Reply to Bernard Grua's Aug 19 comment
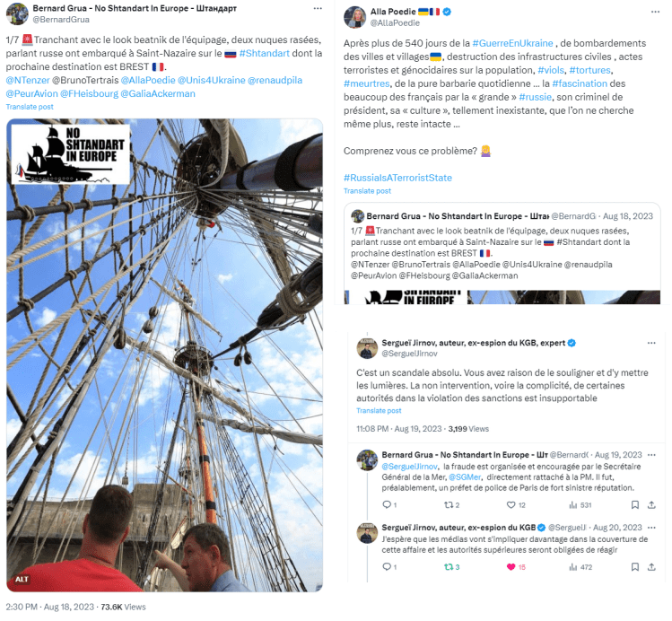672x621 pixels. click(x=387, y=505)
